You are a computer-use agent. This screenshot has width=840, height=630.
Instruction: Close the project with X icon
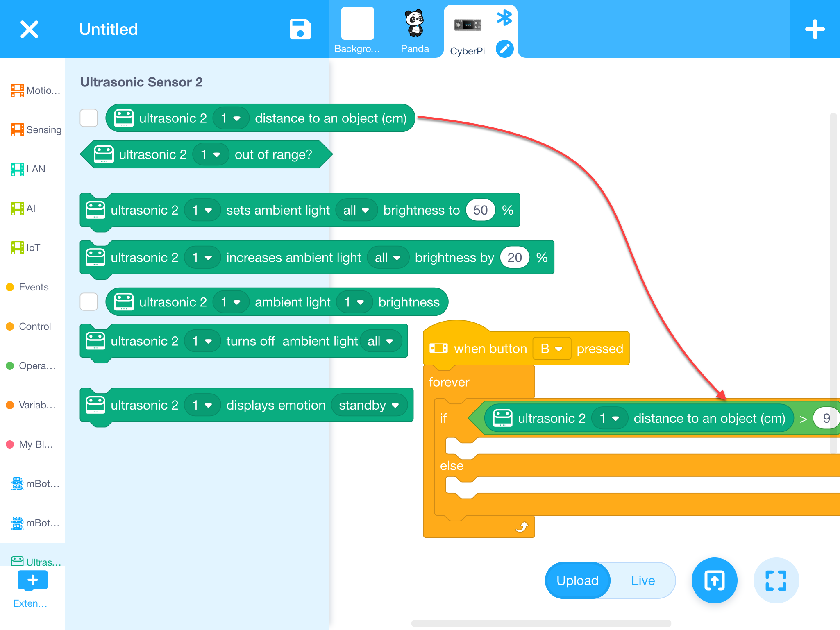(29, 29)
